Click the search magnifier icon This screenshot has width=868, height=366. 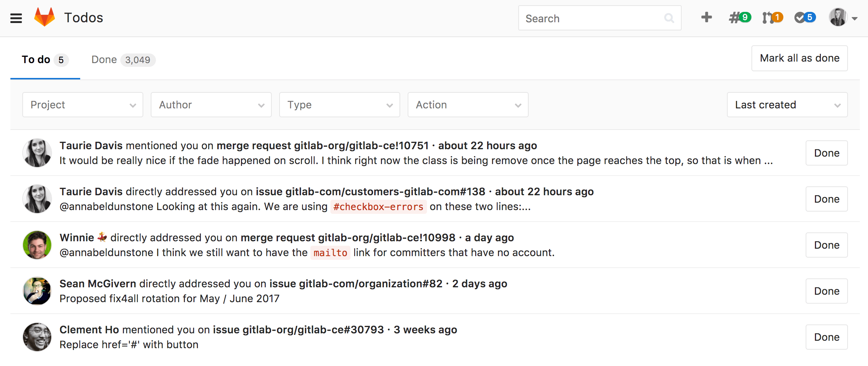pyautogui.click(x=669, y=18)
